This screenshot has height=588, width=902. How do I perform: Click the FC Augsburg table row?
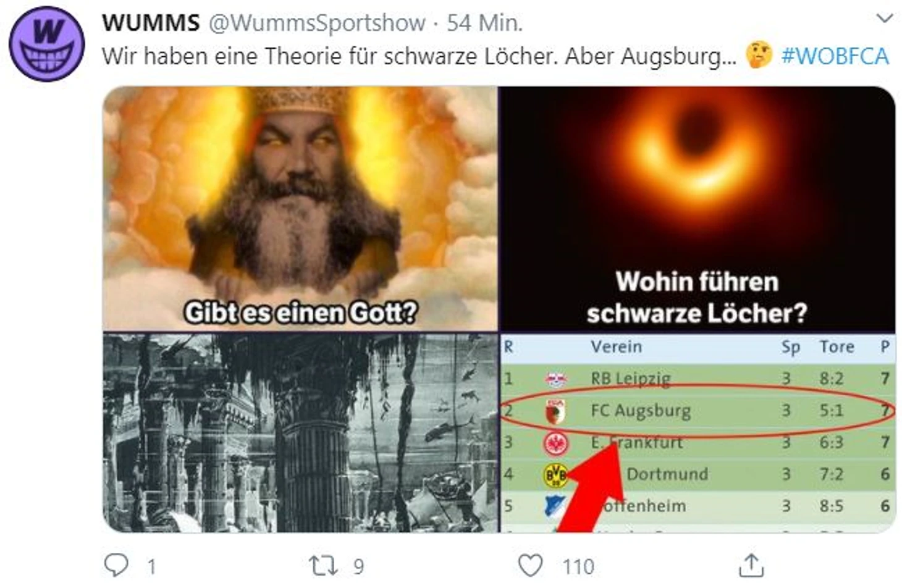pyautogui.click(x=698, y=410)
